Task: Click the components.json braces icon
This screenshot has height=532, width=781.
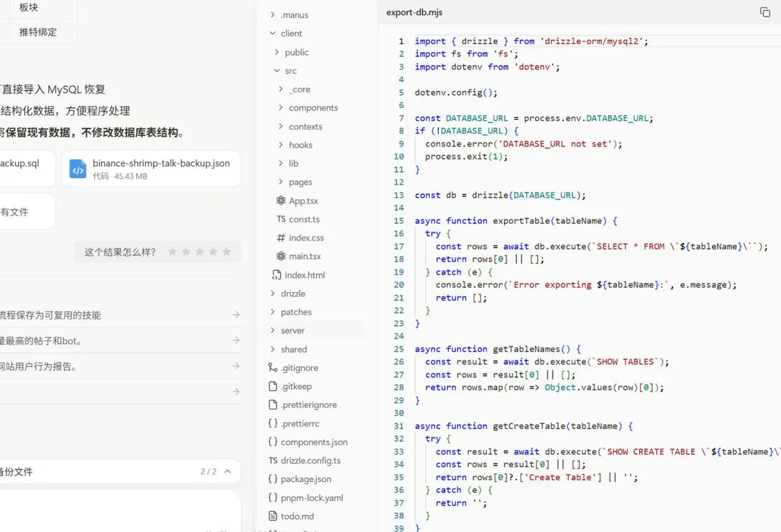Action: point(273,442)
